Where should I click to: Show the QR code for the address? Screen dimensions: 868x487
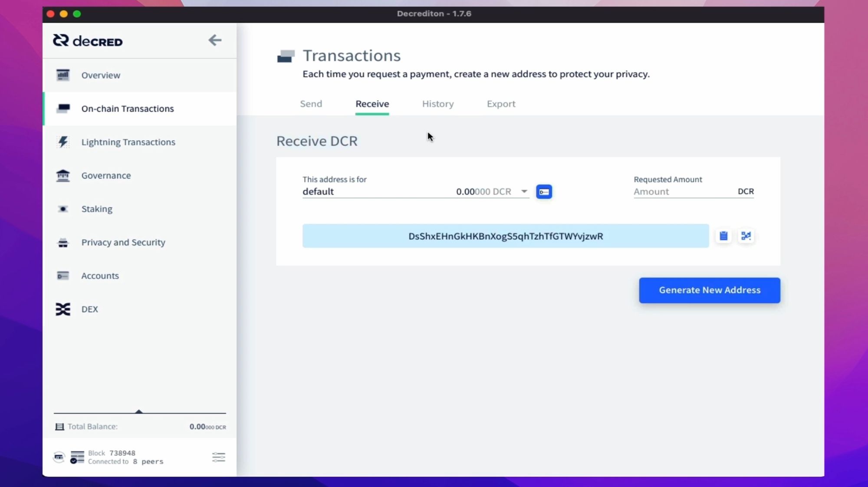click(746, 236)
